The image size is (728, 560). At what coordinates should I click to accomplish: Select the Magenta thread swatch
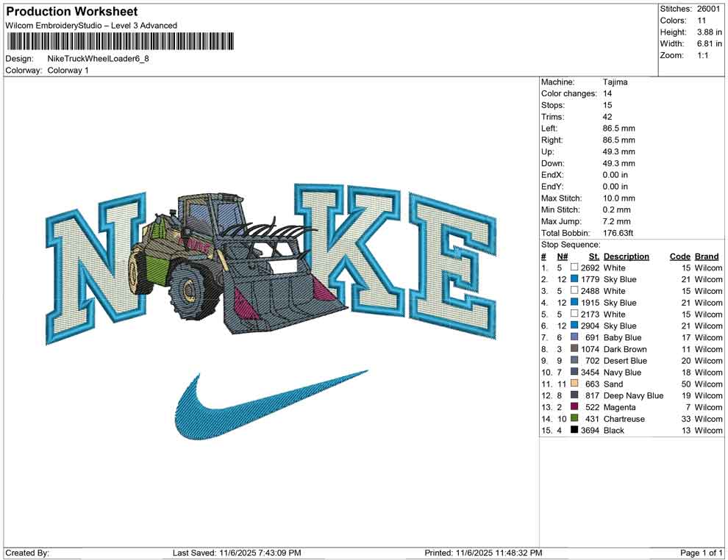click(574, 407)
